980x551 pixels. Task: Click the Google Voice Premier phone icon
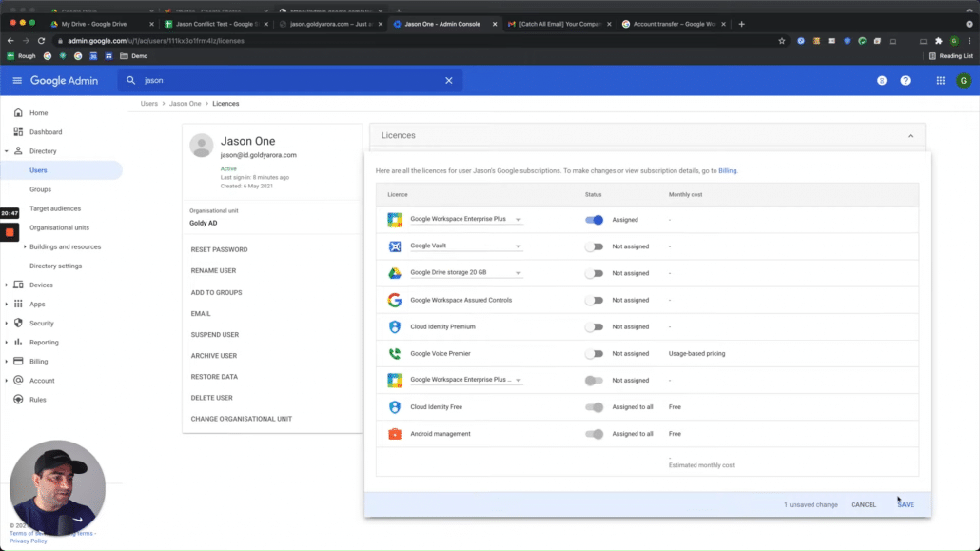pyautogui.click(x=394, y=353)
